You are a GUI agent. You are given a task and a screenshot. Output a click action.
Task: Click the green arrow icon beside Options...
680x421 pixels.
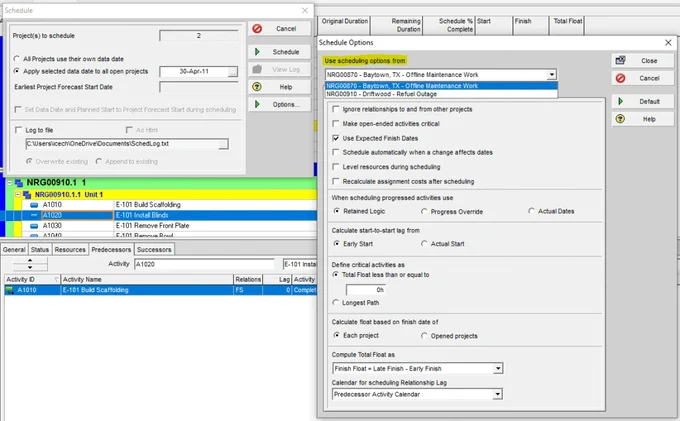coord(257,104)
